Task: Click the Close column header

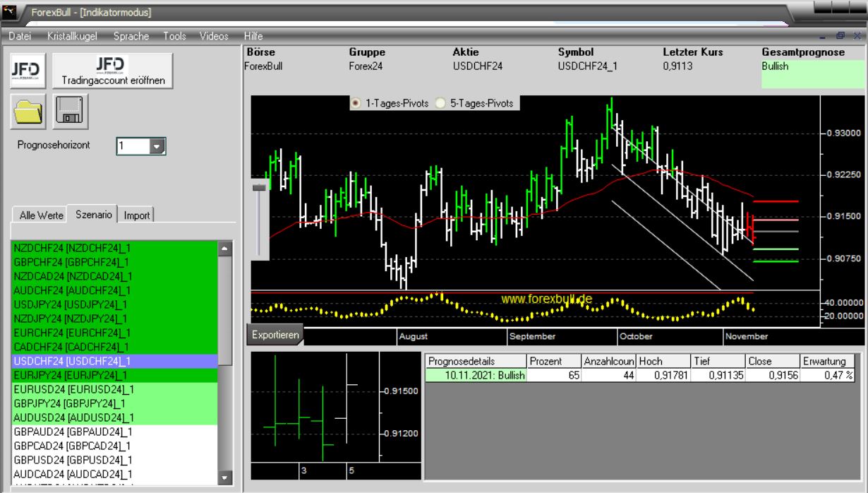Action: point(773,361)
